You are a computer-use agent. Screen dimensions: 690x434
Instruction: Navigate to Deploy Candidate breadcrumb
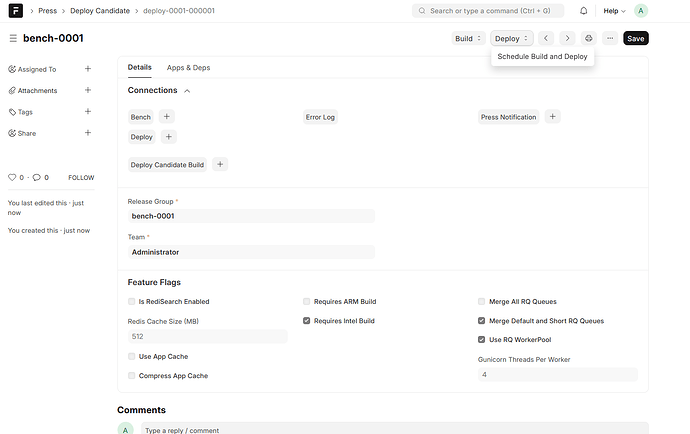[x=100, y=11]
